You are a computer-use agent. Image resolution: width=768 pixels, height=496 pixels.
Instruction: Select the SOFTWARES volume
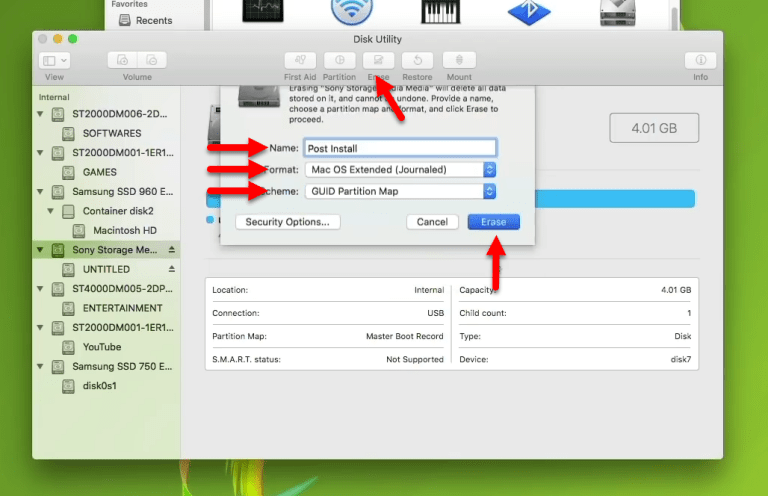(x=112, y=133)
